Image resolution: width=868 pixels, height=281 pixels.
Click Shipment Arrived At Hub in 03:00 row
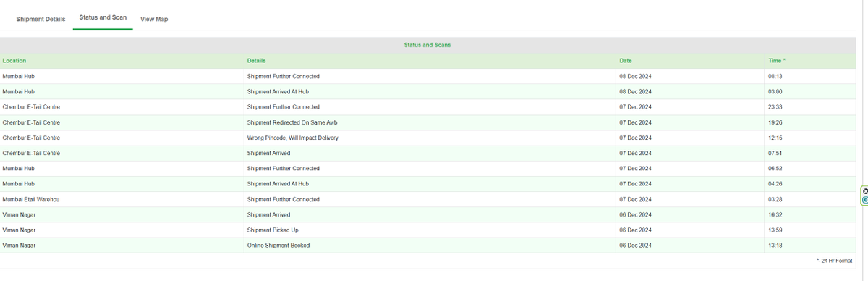278,91
